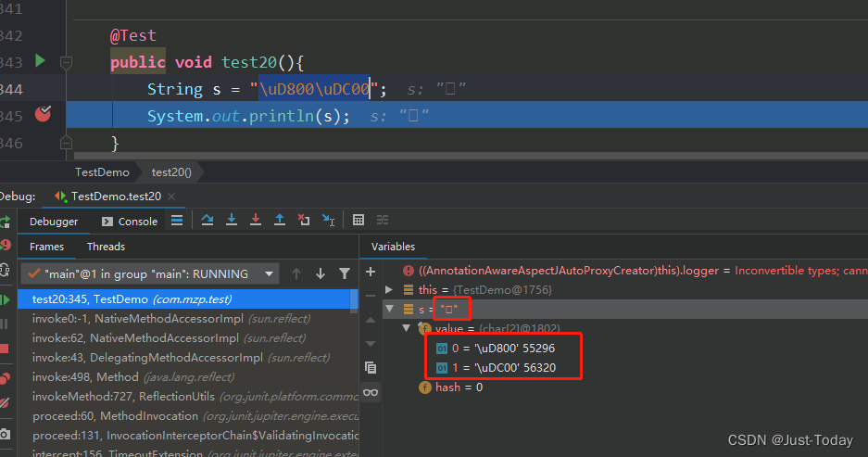Image resolution: width=868 pixels, height=457 pixels.
Task: Select TestDemo.test20 debug session tab
Action: pyautogui.click(x=110, y=197)
